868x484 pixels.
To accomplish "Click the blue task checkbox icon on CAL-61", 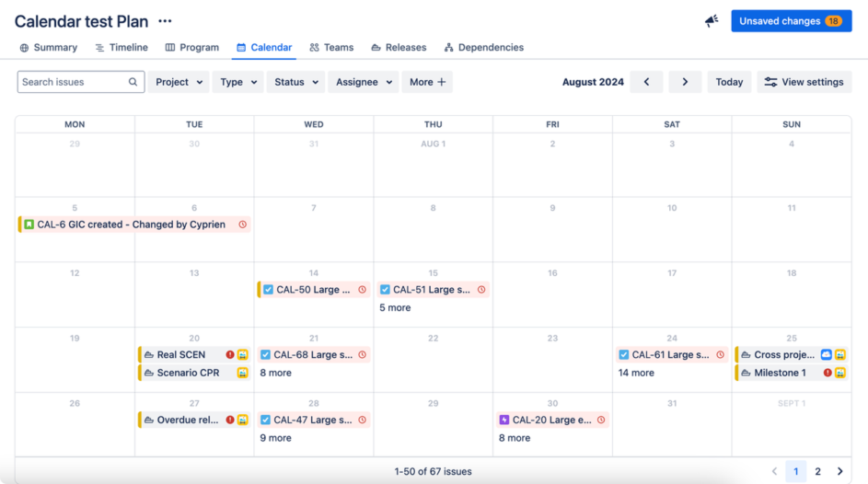I will click(x=624, y=354).
